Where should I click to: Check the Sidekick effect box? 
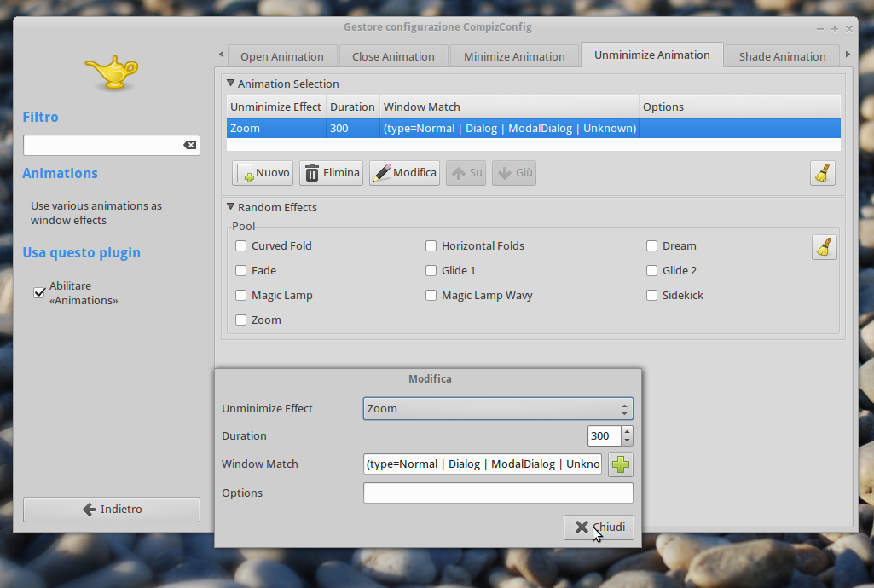pos(651,296)
